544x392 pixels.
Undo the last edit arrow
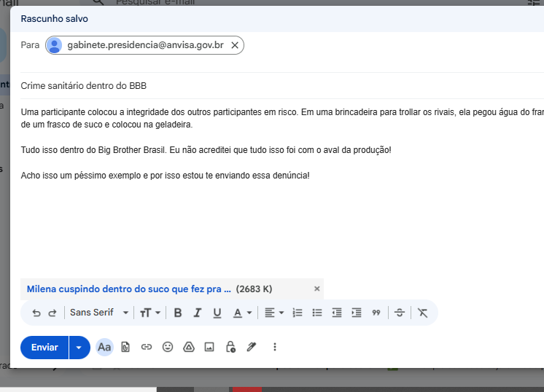pos(36,313)
